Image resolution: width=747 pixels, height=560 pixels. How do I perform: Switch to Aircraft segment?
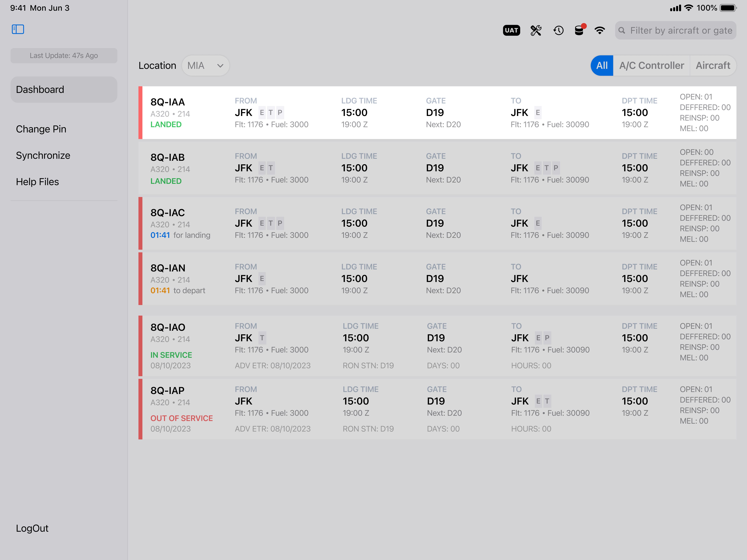pyautogui.click(x=713, y=66)
